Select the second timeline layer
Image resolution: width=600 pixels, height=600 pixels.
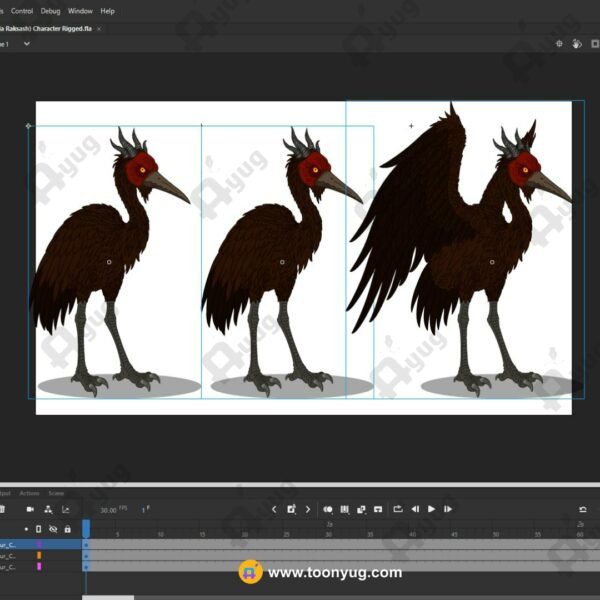click(41, 555)
